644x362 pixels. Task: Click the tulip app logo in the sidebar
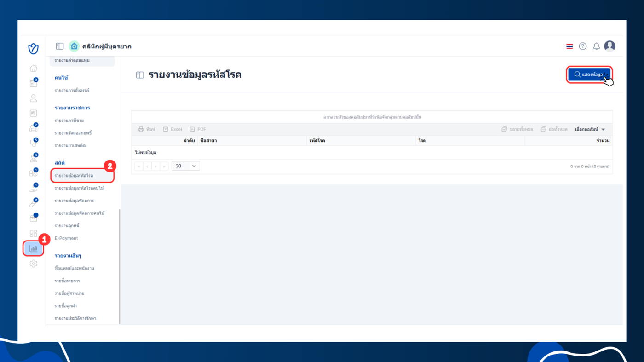(33, 48)
